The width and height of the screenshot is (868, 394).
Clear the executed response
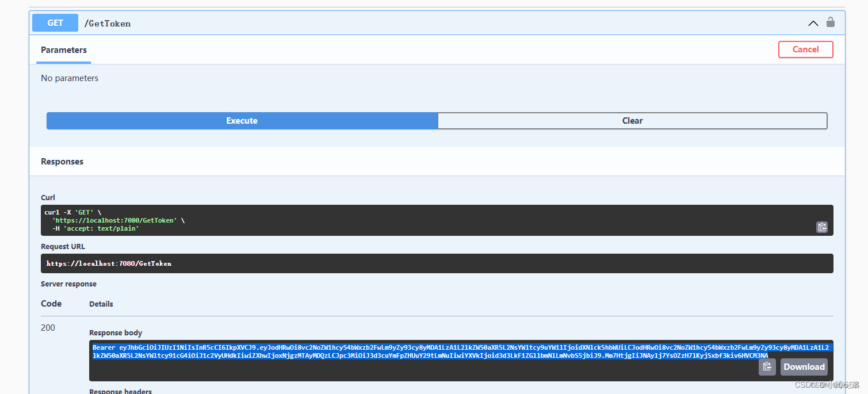tap(632, 121)
